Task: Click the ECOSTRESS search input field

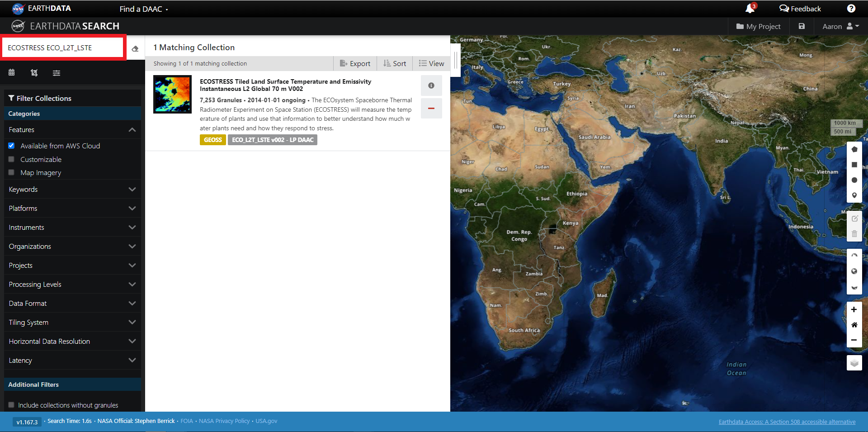Action: [63, 47]
